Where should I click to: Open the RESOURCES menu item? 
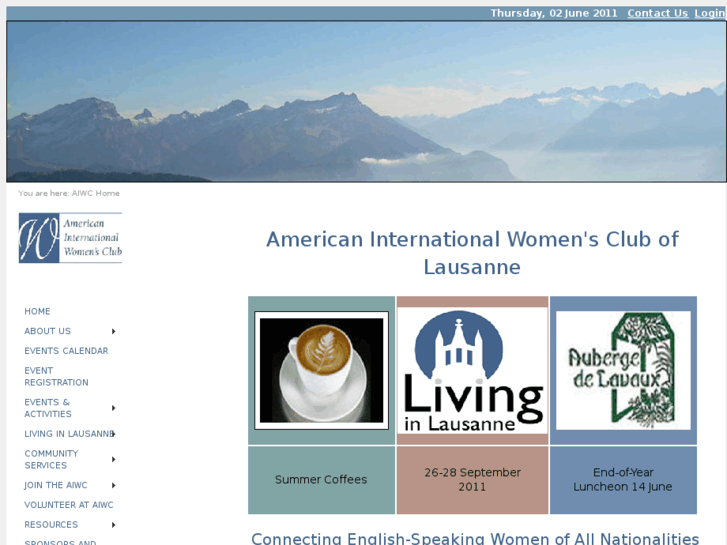click(x=51, y=525)
